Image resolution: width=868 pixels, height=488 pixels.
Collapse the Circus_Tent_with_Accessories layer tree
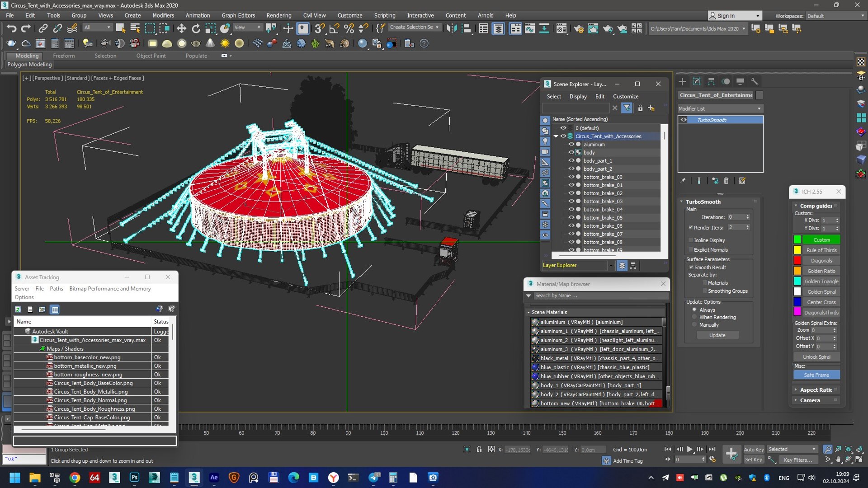(556, 136)
